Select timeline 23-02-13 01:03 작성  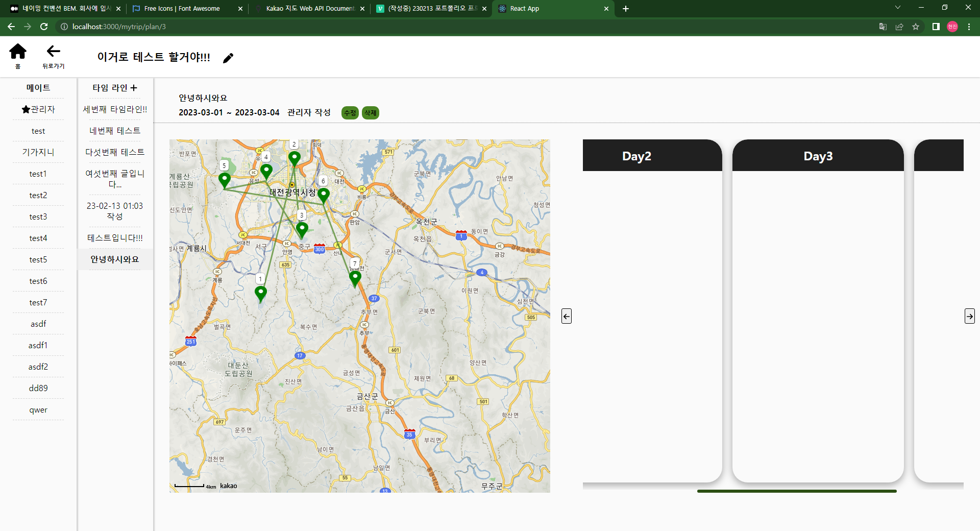click(115, 211)
